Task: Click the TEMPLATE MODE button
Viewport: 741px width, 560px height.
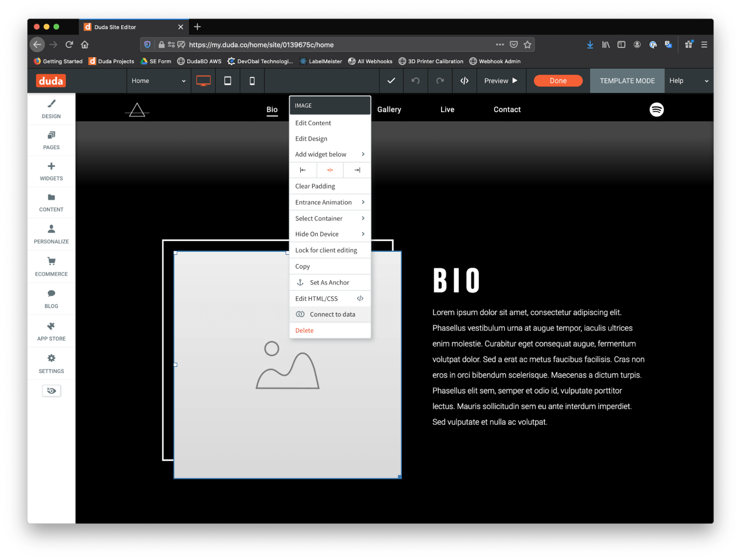Action: 627,81
